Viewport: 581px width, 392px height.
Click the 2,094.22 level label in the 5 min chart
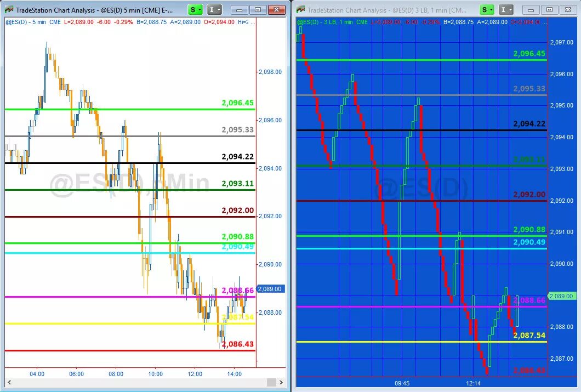point(237,157)
